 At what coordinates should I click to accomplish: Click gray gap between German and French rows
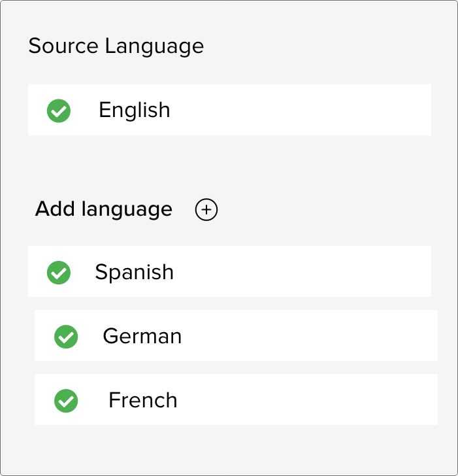click(x=235, y=367)
